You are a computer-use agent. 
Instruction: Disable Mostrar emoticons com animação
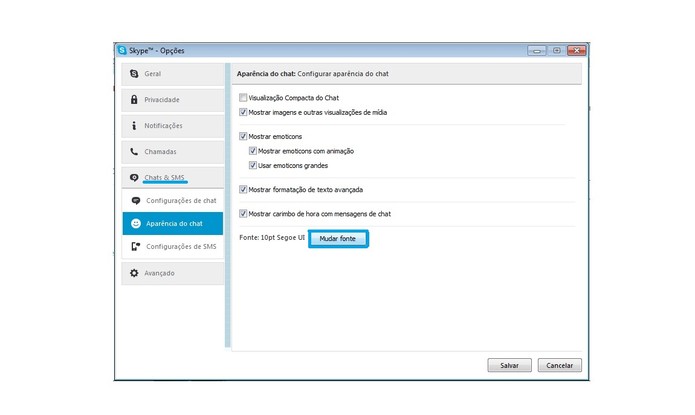click(253, 151)
